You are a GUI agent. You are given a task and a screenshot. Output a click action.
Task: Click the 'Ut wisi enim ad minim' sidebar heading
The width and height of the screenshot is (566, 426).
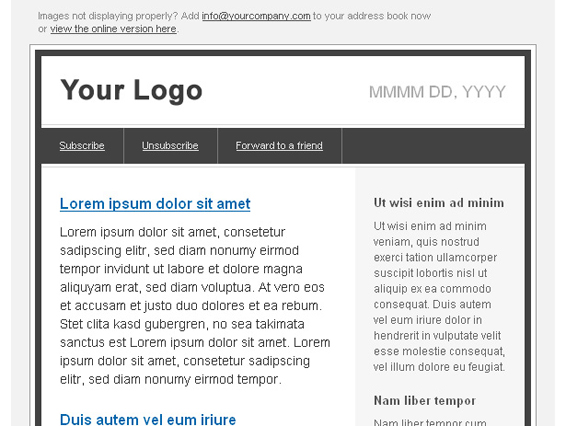(439, 203)
